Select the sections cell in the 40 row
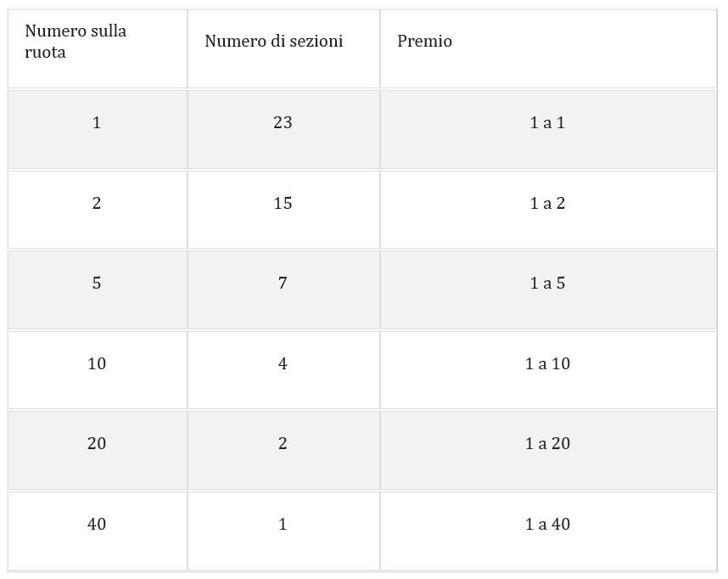 click(x=283, y=525)
